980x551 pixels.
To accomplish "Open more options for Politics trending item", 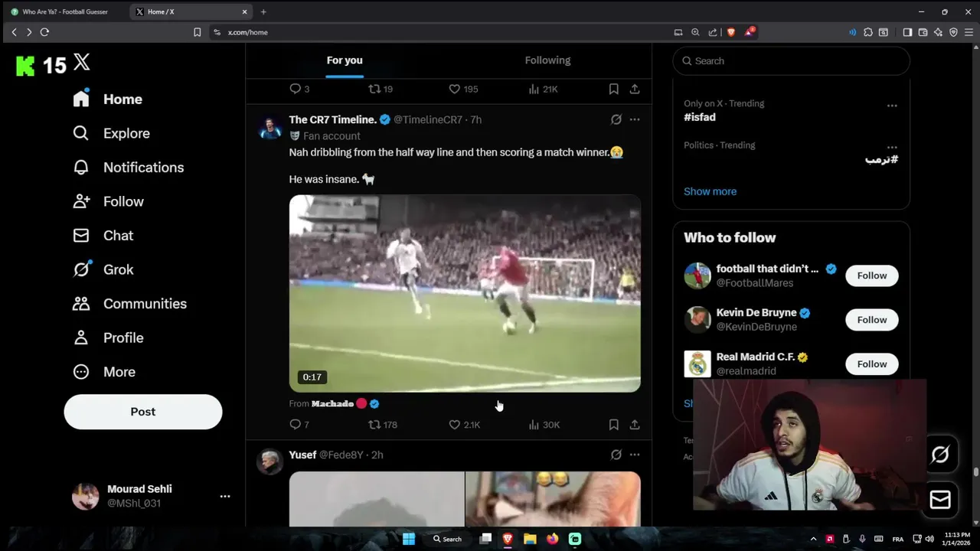I will coord(892,147).
